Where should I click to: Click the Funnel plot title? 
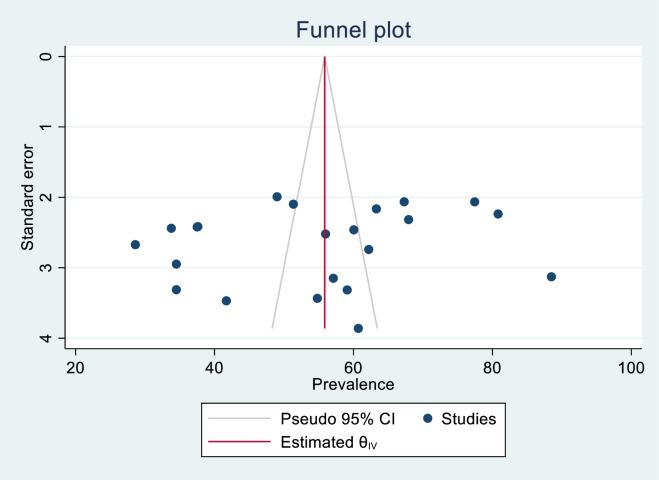(x=353, y=30)
